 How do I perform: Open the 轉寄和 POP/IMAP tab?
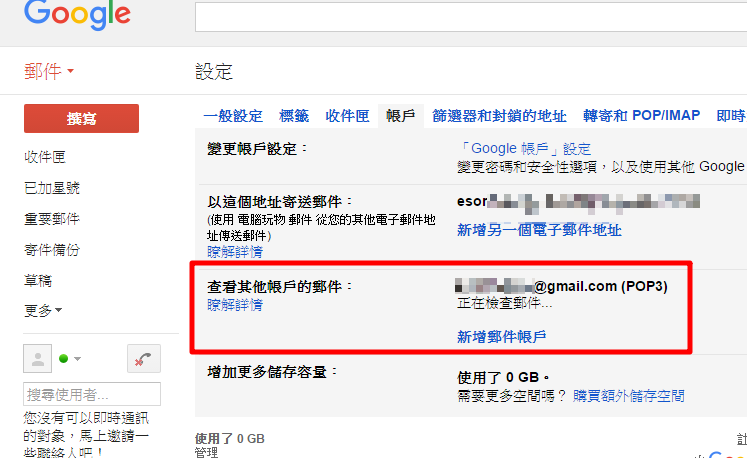(x=642, y=115)
